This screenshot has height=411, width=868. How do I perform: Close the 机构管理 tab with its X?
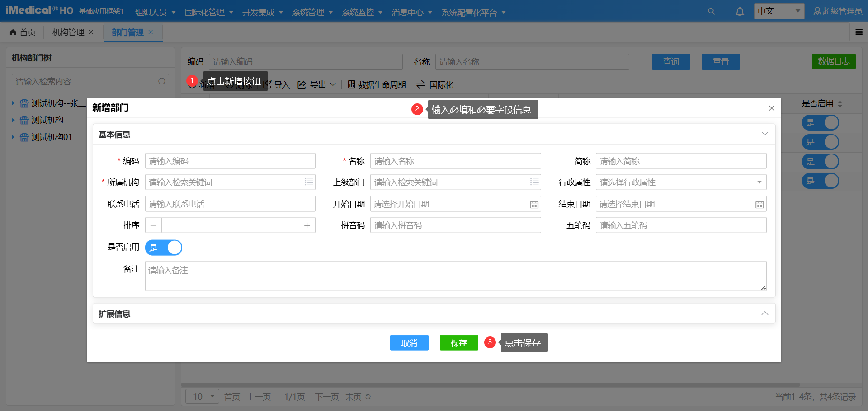click(x=91, y=32)
